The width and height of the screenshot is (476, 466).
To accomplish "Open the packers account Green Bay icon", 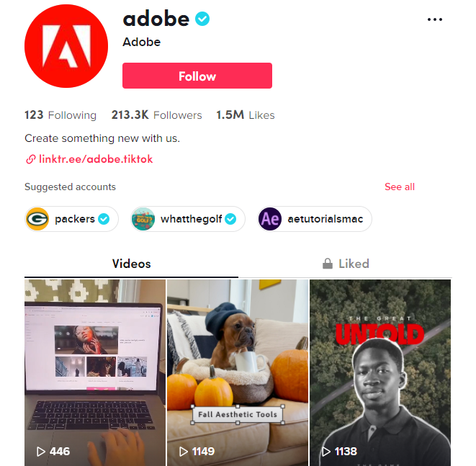I will coord(37,219).
